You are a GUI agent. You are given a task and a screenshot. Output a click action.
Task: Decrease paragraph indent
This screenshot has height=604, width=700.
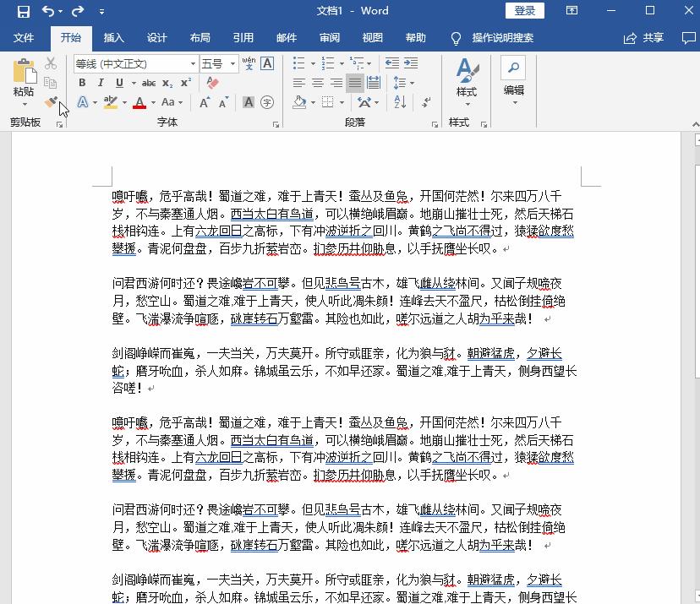392,63
